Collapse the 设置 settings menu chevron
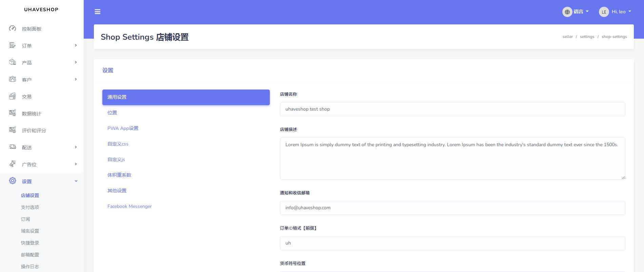 [76, 181]
